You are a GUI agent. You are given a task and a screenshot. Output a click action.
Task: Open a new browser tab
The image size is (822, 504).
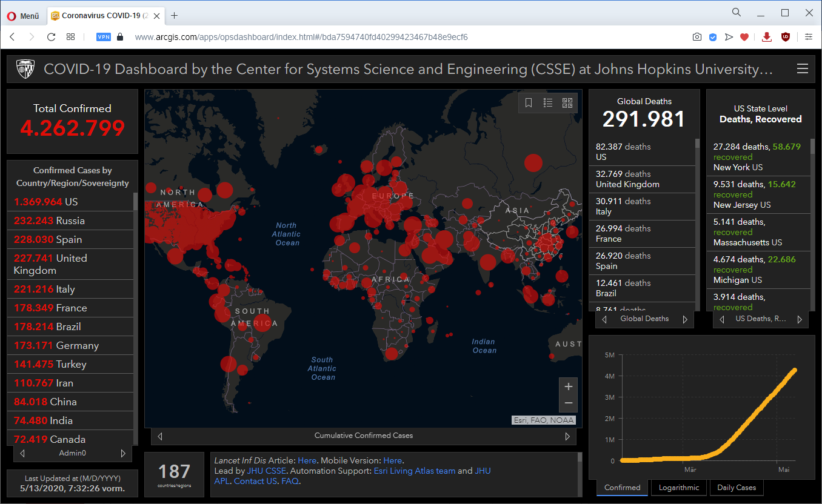(x=175, y=16)
